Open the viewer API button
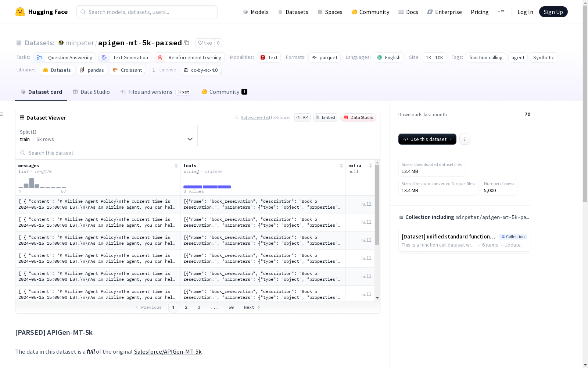 coord(302,117)
